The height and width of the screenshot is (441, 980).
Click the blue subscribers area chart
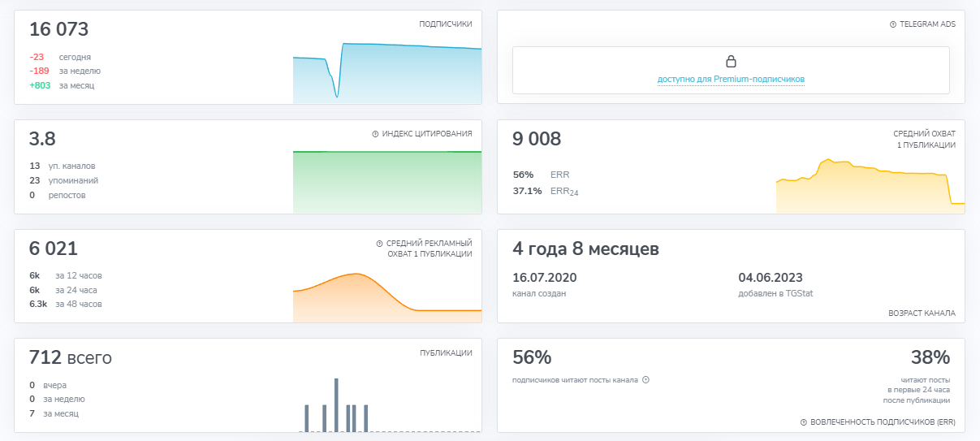pos(387,73)
